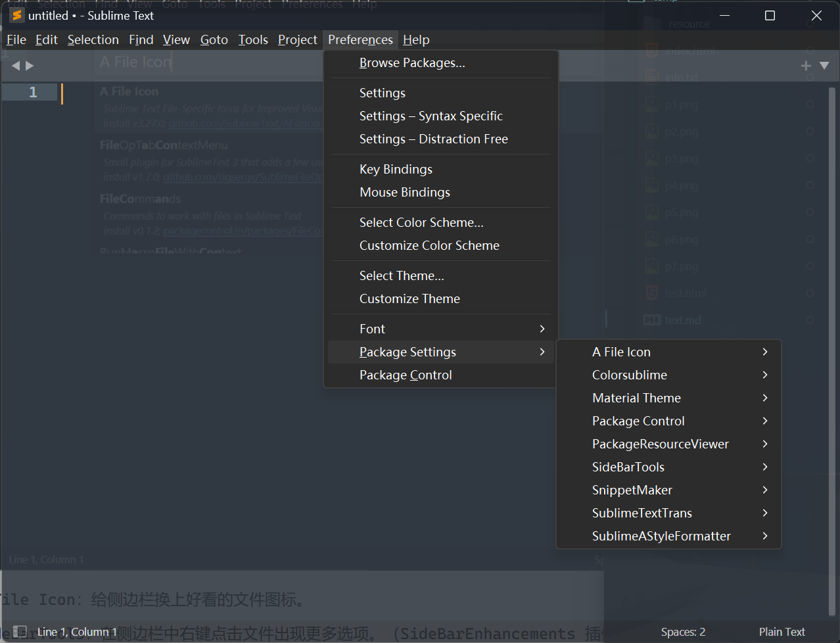The width and height of the screenshot is (840, 643).
Task: Click index.html in background sidebar
Action: (x=689, y=51)
